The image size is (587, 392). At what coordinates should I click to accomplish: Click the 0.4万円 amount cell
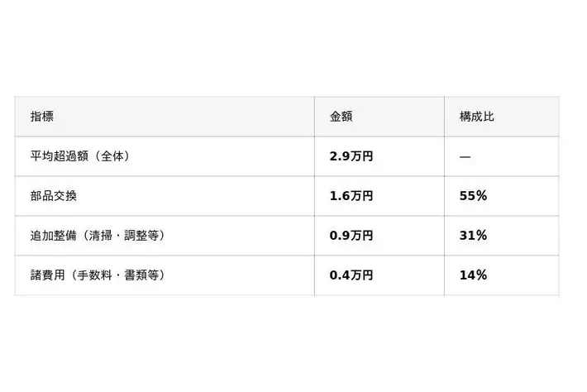coord(351,275)
